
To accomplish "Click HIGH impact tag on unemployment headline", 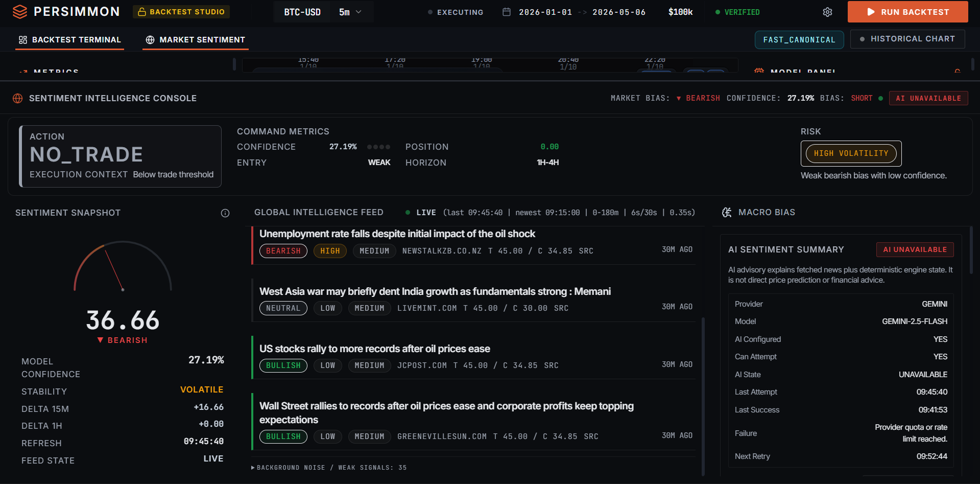I will pos(330,251).
